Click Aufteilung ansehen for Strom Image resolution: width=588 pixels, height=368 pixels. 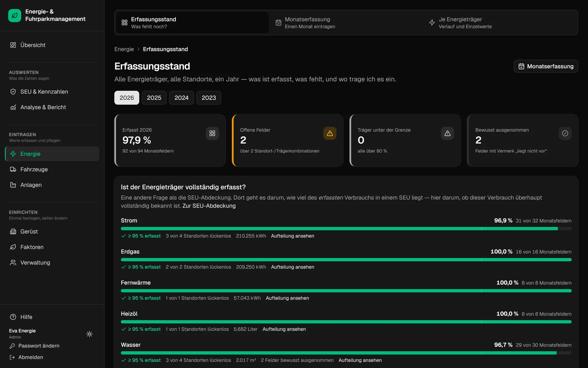pyautogui.click(x=293, y=236)
